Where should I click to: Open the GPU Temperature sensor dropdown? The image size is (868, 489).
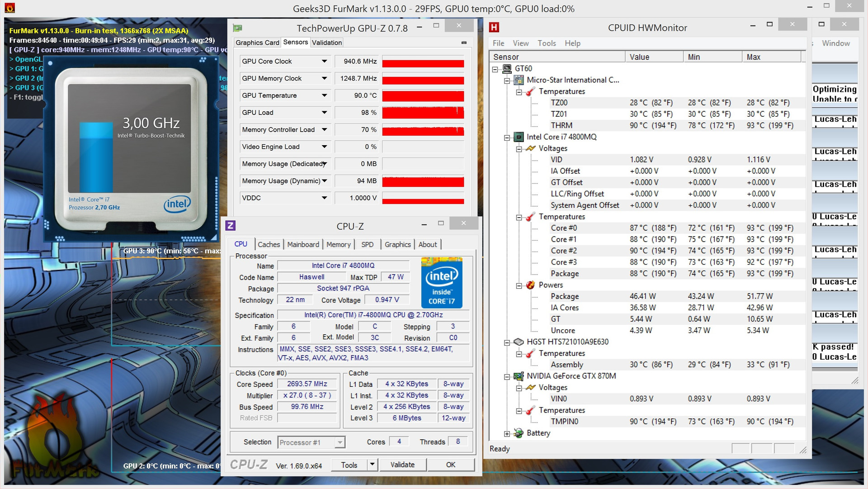point(324,95)
